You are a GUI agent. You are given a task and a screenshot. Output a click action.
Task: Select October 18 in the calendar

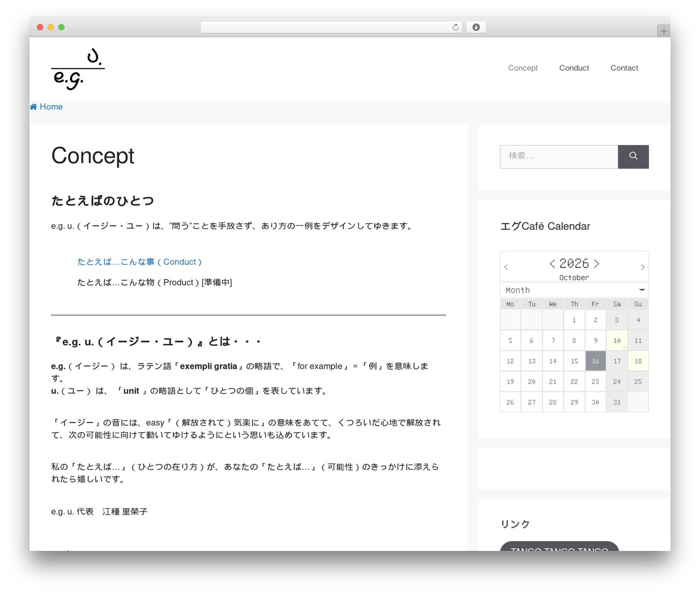638,361
